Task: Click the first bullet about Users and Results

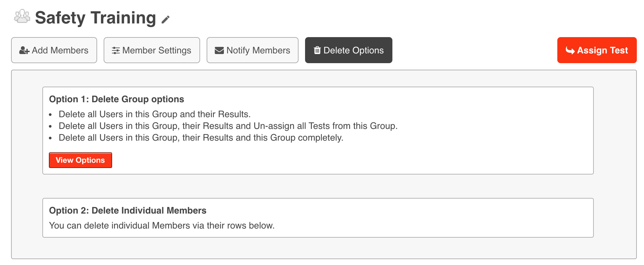Action: (154, 114)
